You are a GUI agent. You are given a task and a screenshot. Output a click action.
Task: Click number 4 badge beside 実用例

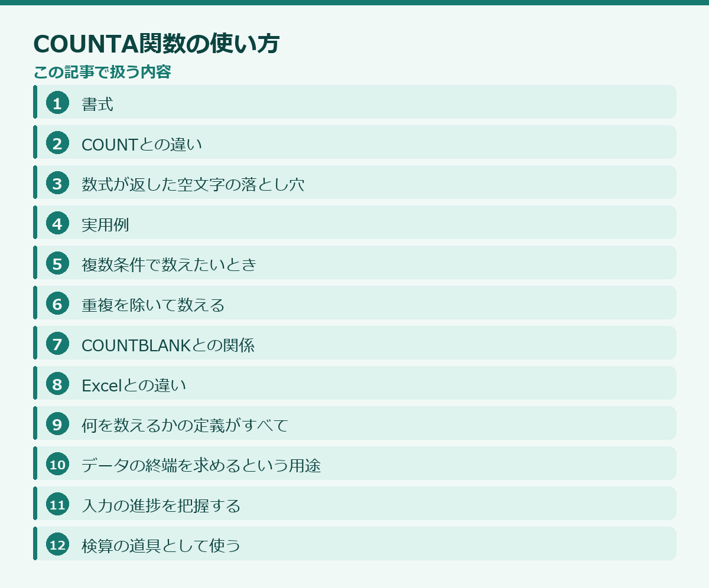click(x=57, y=223)
